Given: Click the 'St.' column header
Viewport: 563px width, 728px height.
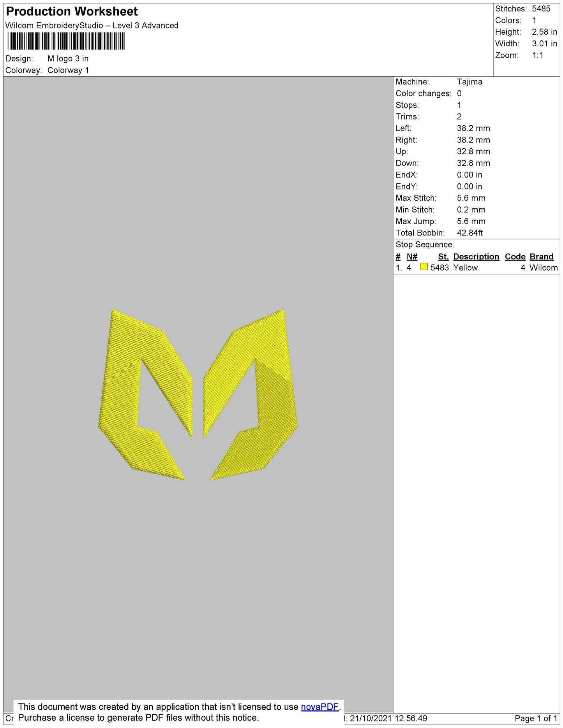Looking at the screenshot, I should tap(443, 257).
